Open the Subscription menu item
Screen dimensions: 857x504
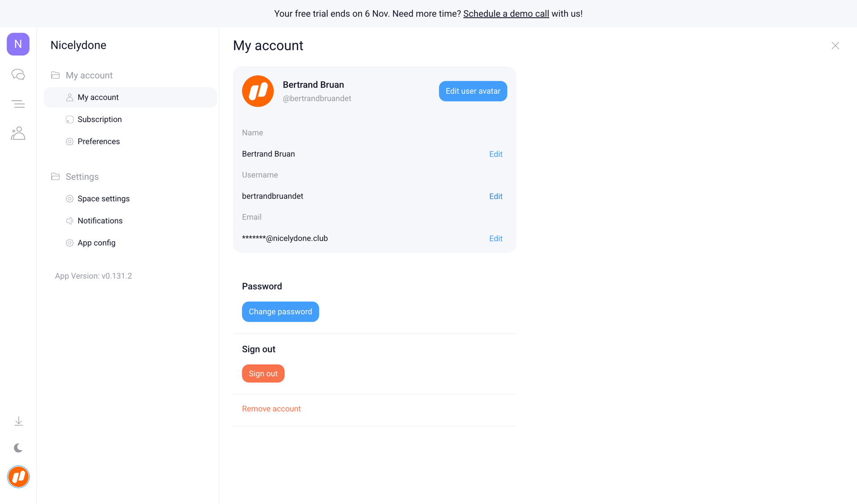click(x=100, y=120)
